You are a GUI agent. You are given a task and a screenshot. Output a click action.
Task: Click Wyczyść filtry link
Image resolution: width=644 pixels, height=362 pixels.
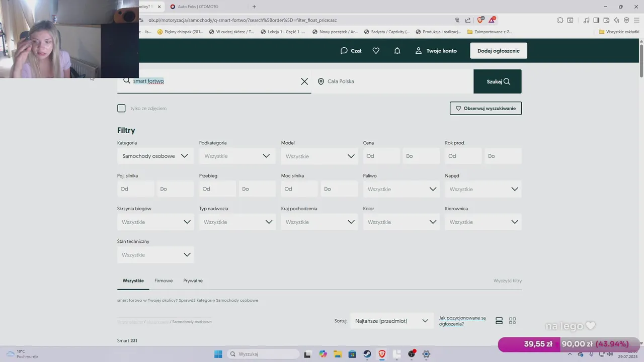coord(508,281)
